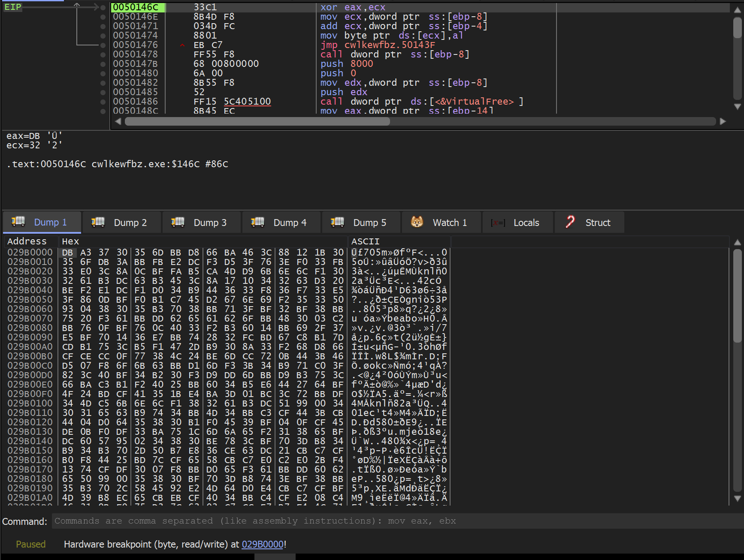
Task: Switch to the Dump 2 tab
Action: (121, 222)
